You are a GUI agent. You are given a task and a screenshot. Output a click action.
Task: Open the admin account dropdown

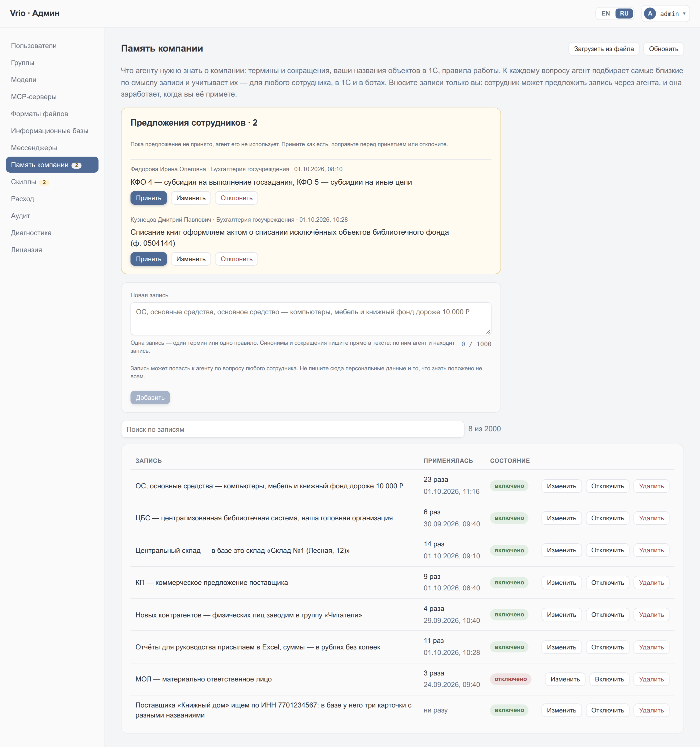(x=665, y=14)
